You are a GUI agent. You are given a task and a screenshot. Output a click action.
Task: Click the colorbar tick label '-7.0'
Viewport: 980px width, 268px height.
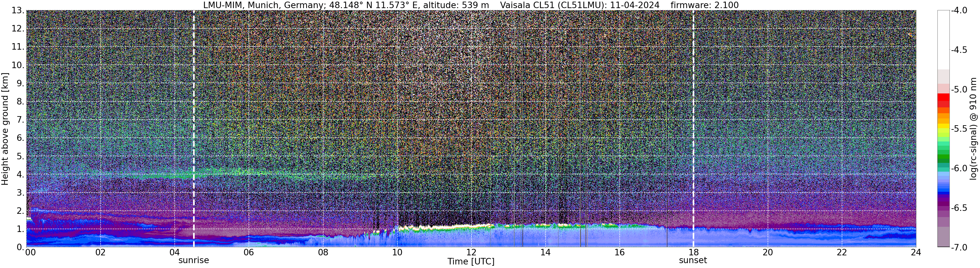(x=959, y=248)
